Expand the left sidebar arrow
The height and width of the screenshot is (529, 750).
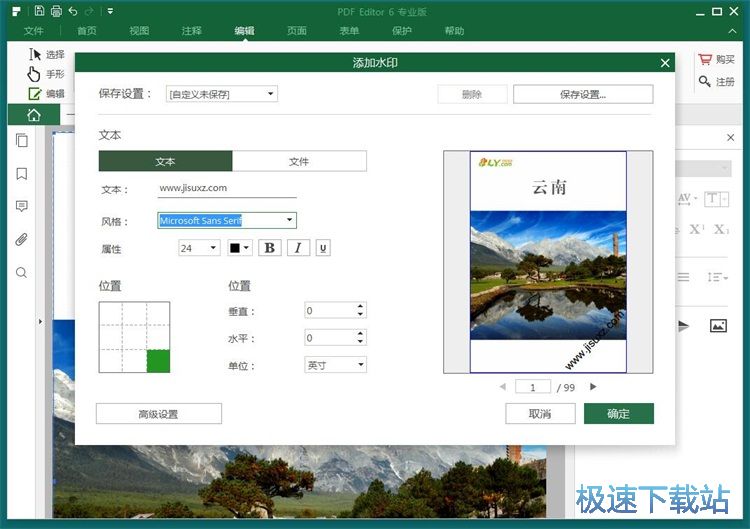click(40, 321)
